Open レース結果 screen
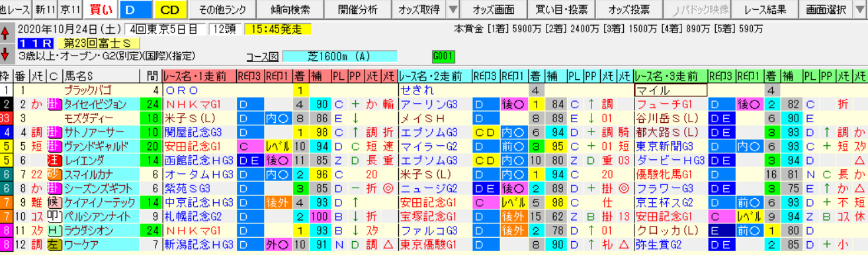The image size is (868, 255). (x=765, y=9)
